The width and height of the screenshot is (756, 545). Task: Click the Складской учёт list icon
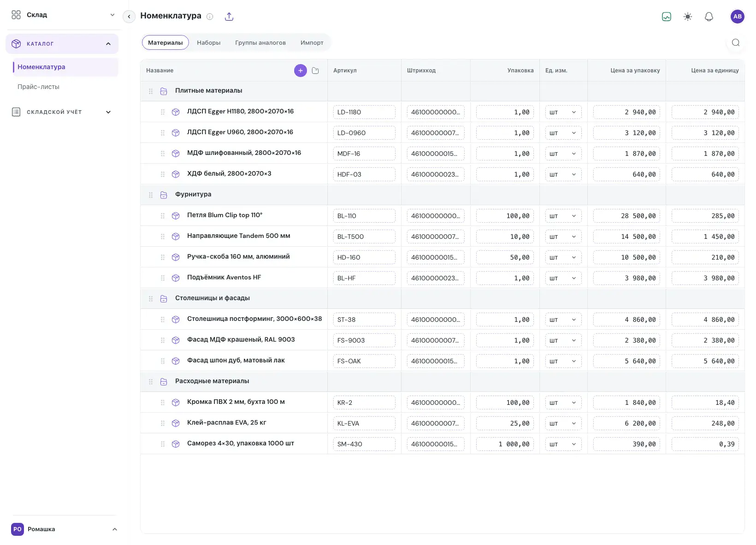point(16,112)
